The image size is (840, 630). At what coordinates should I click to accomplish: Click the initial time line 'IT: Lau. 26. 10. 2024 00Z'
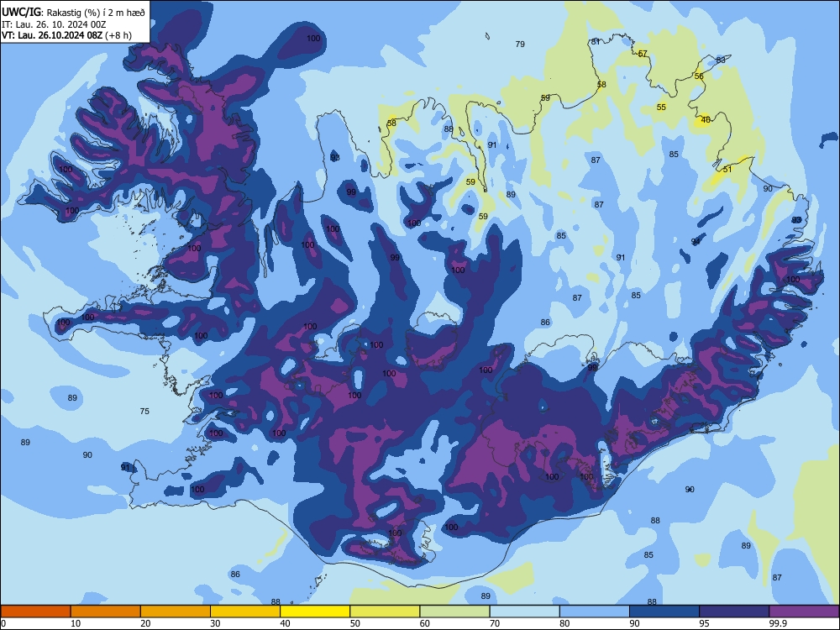click(x=54, y=24)
